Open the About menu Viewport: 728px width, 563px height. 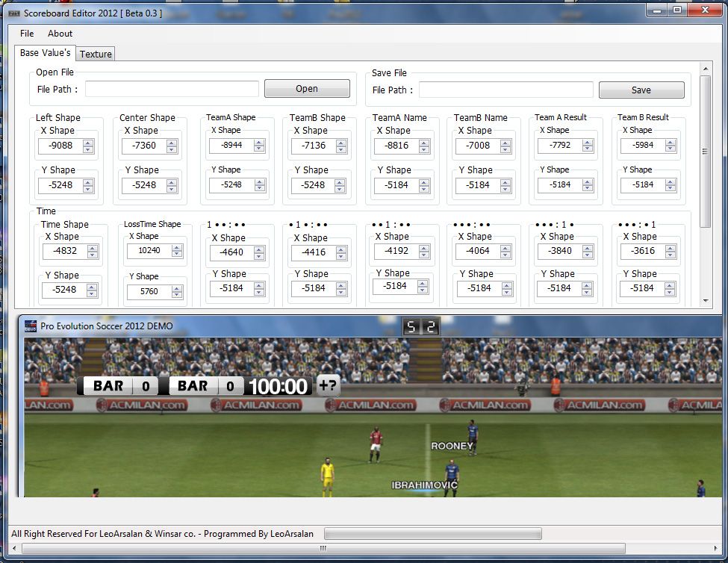(60, 34)
